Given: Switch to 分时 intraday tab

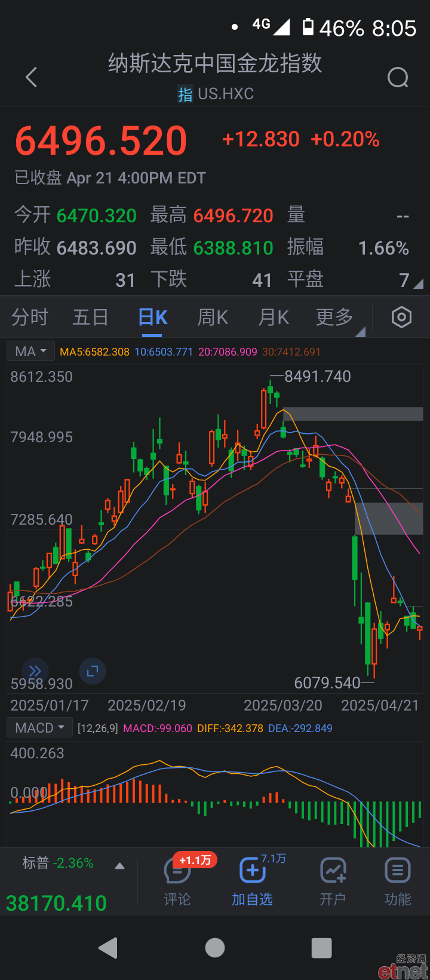Looking at the screenshot, I should click(30, 317).
